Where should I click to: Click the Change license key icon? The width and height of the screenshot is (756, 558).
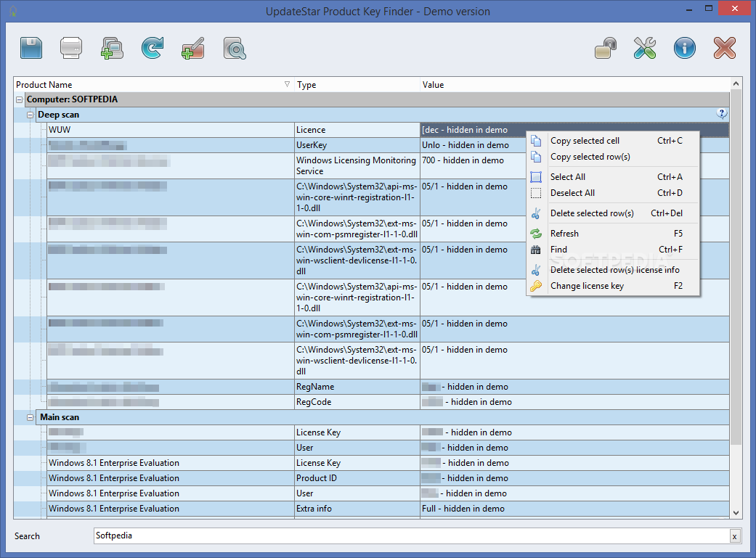tap(536, 286)
